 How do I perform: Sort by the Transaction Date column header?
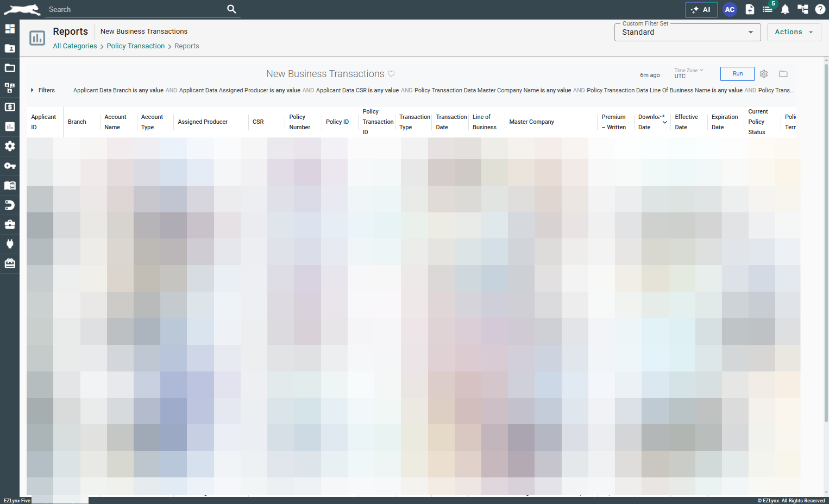point(451,122)
